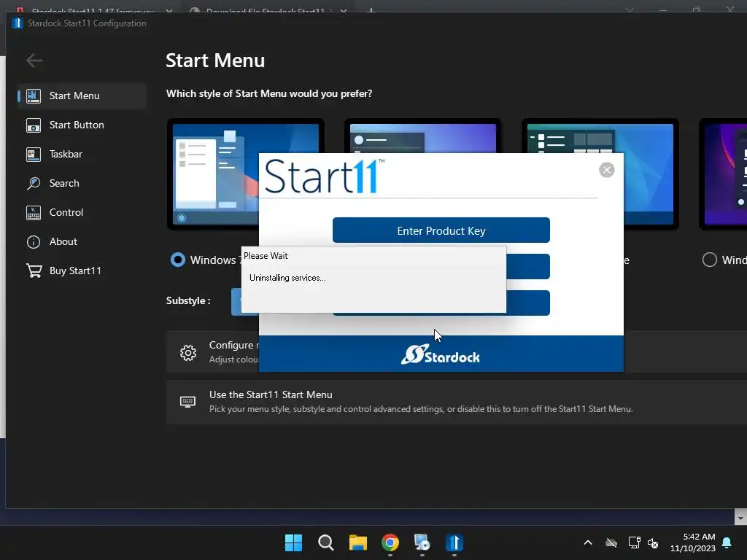This screenshot has height=560, width=747.
Task: Open the installer setup icon on taskbar
Action: pyautogui.click(x=422, y=542)
